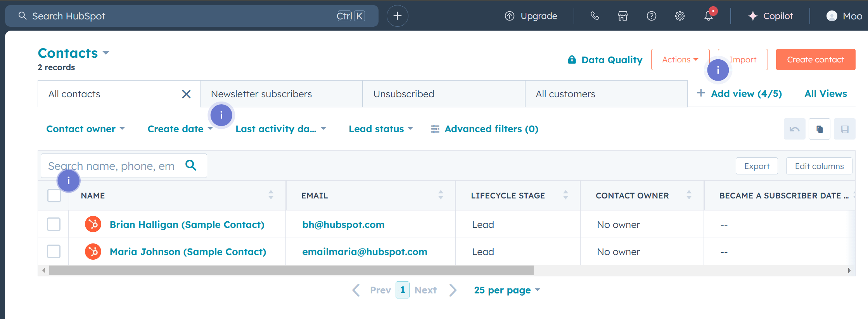This screenshot has height=319, width=868.
Task: Switch to Newsletter subscribers tab
Action: 281,94
